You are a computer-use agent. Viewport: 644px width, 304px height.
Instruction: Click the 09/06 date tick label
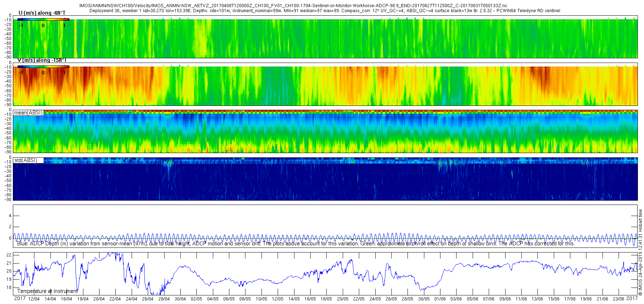[x=505, y=299]
